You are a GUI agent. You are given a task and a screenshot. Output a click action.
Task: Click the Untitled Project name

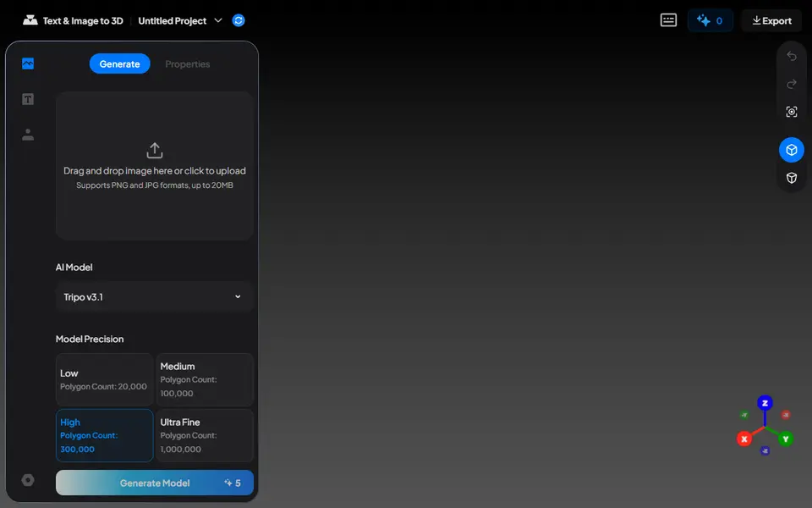point(172,20)
